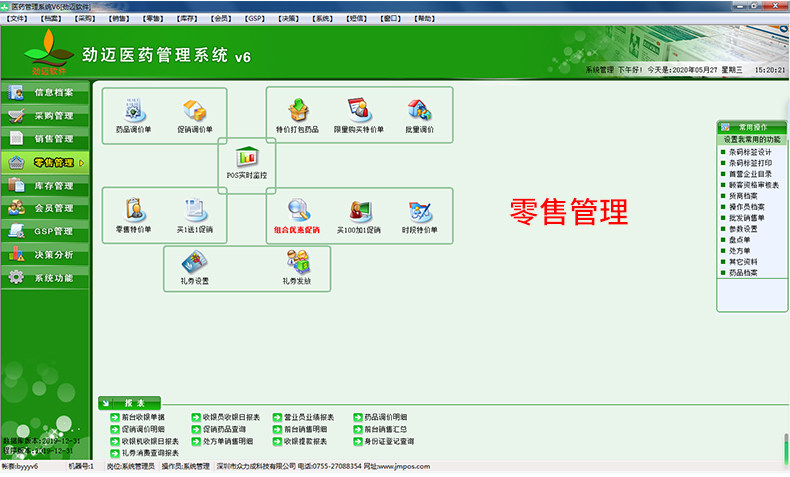Open 特价打包药品 icon
790x477 pixels.
298,110
